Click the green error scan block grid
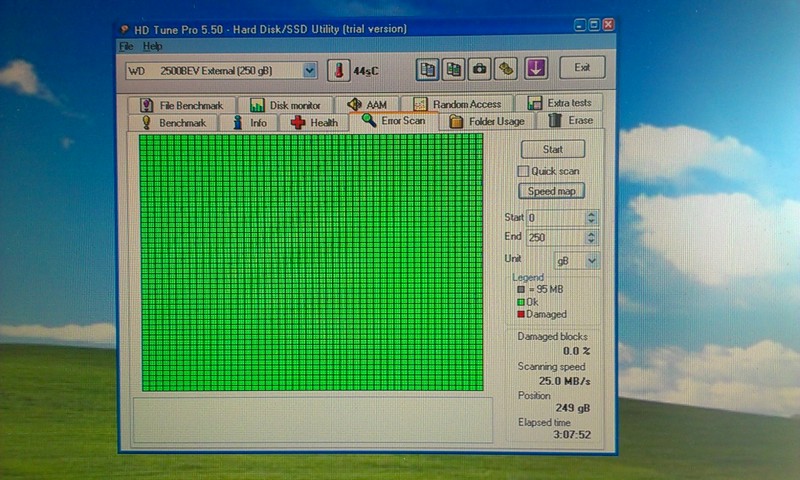 point(311,262)
